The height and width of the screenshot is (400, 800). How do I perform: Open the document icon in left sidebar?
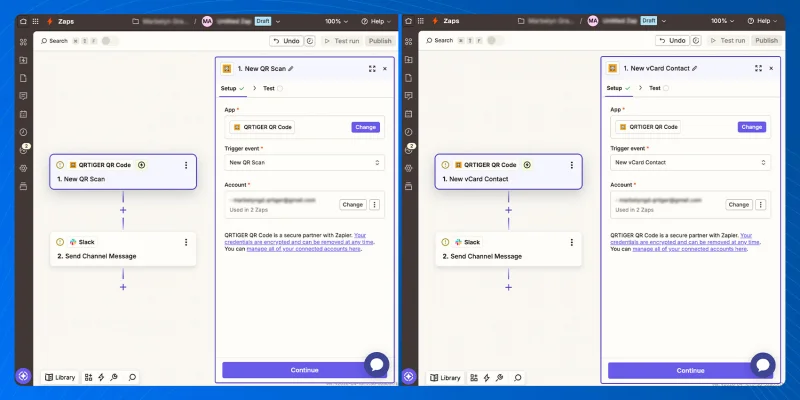(x=23, y=78)
